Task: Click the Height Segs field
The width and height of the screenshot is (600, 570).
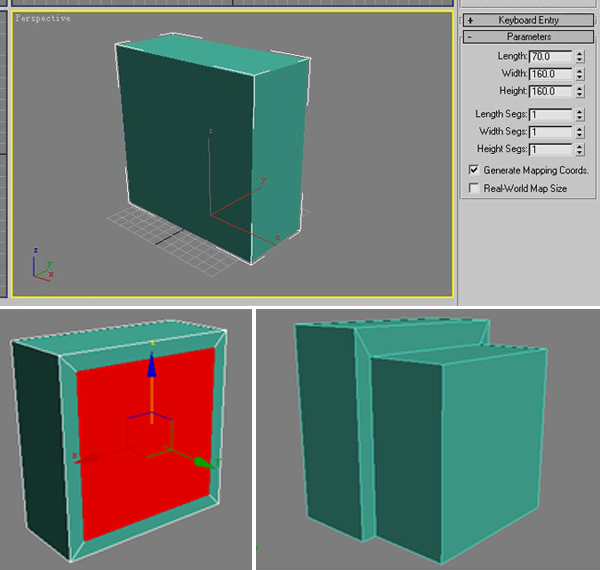Action: (x=551, y=149)
